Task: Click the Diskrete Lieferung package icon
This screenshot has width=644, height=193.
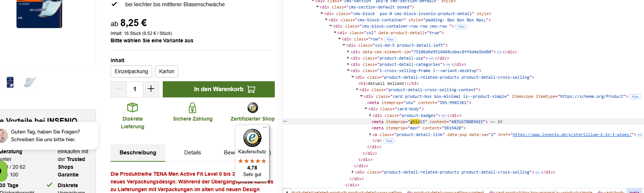Action: [132, 107]
